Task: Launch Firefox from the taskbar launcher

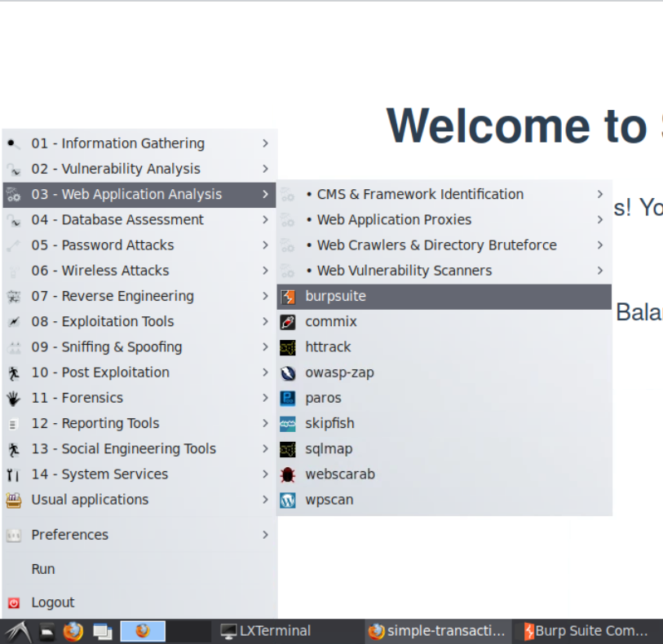Action: (73, 632)
